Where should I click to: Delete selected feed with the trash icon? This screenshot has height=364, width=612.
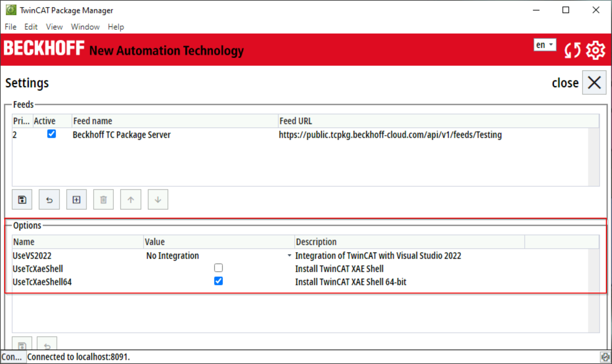(103, 200)
